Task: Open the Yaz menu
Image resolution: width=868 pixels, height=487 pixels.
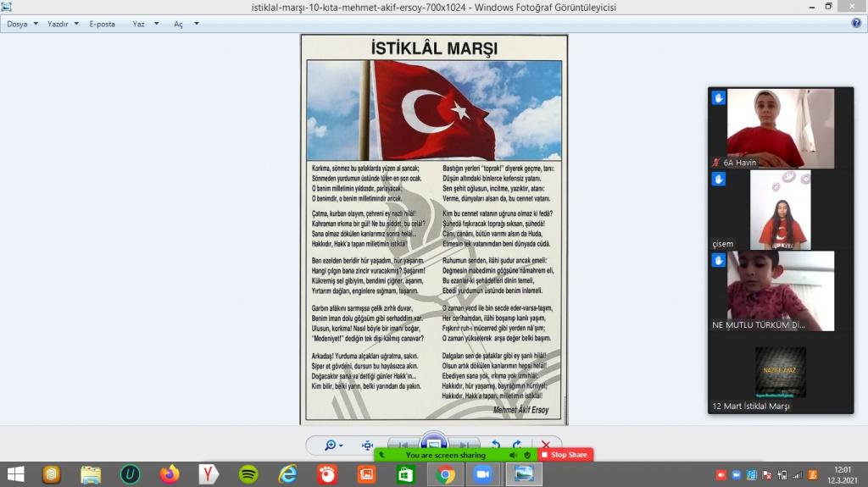Action: (144, 24)
